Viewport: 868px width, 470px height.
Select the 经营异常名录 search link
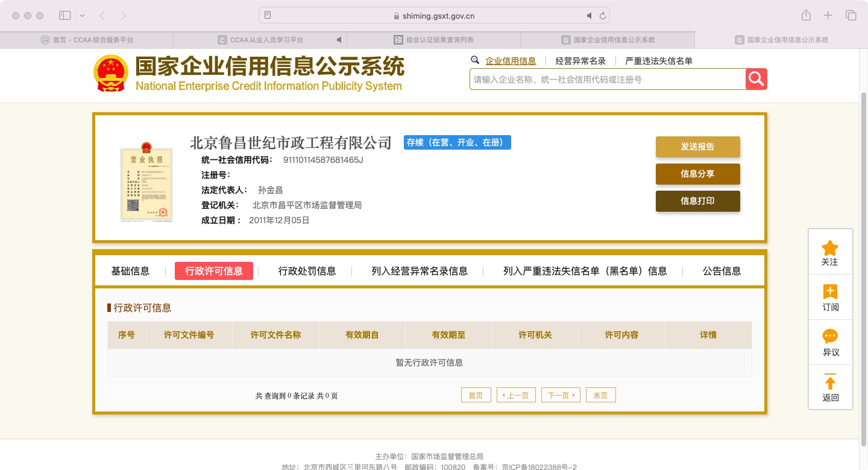pyautogui.click(x=580, y=60)
